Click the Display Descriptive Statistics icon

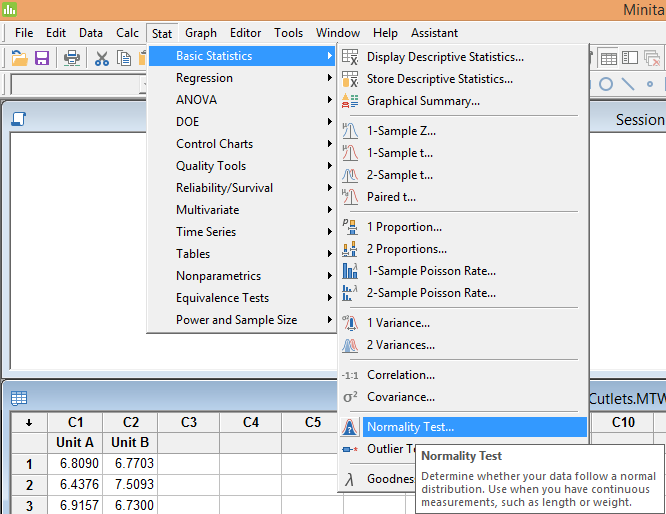350,56
